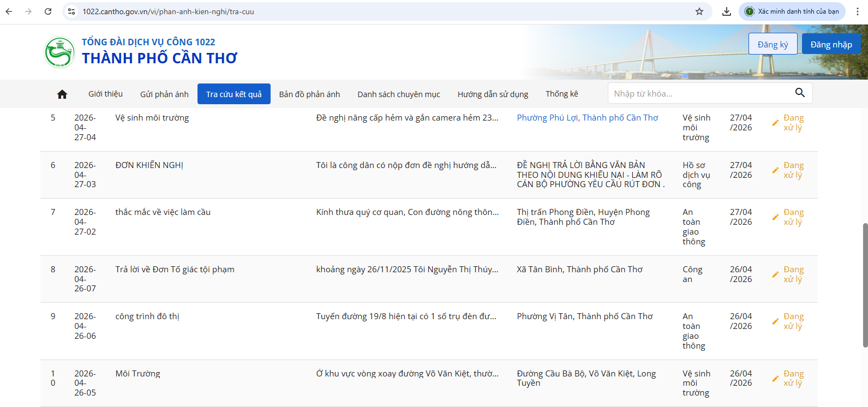Click pencil icon in row 2026-04-27-03
The image size is (868, 407).
775,170
